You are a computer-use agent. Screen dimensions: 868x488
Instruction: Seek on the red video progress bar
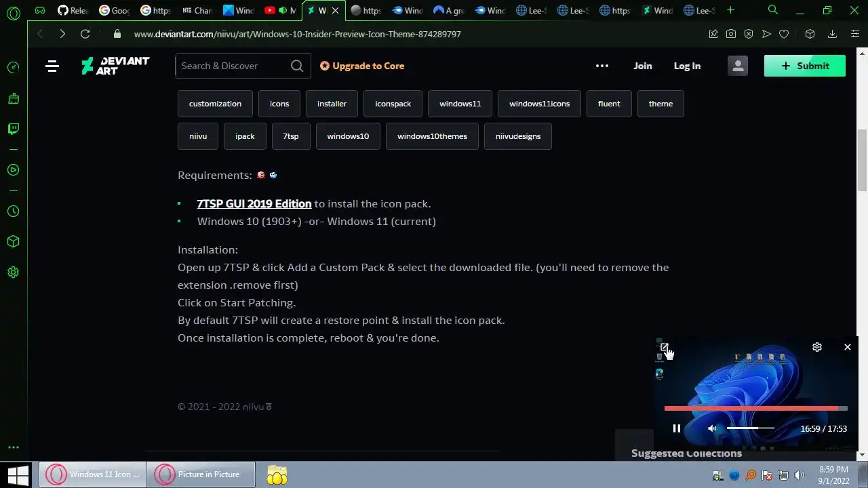(x=756, y=408)
